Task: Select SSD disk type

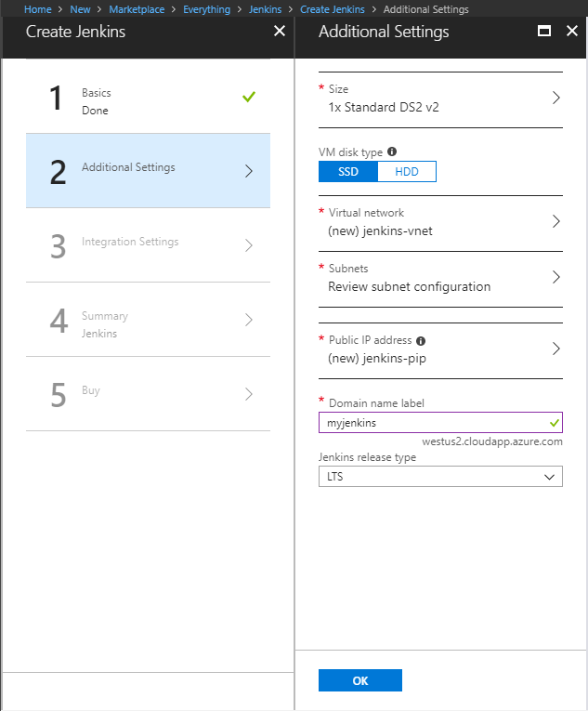Action: (348, 171)
